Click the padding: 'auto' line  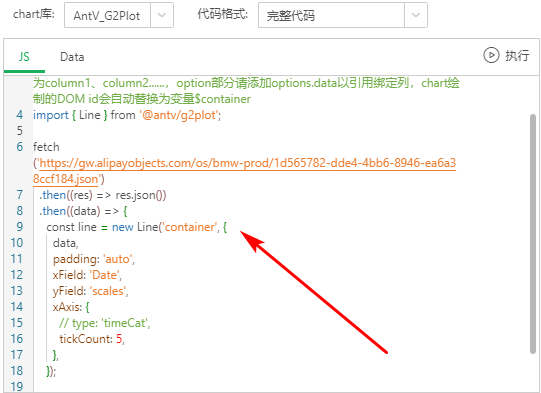(94, 259)
